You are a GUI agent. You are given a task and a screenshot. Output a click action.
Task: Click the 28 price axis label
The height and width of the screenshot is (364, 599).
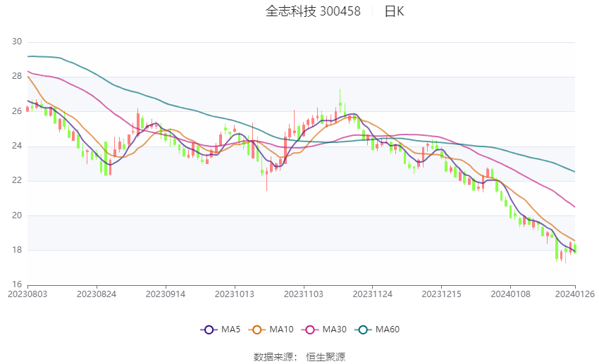point(17,76)
